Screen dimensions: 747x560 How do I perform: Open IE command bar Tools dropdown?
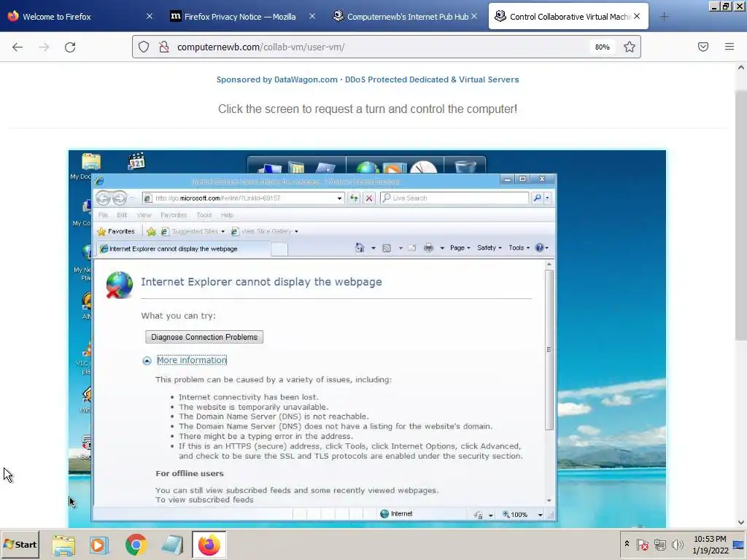(519, 248)
